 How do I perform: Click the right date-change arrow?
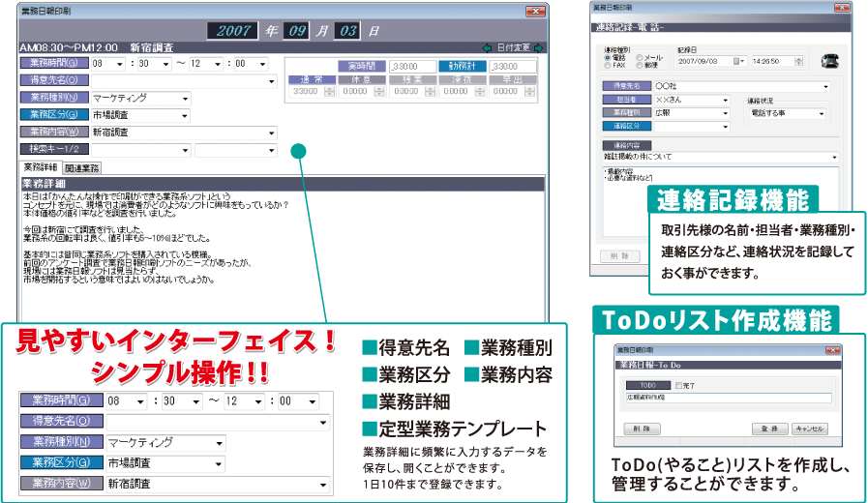click(x=539, y=47)
